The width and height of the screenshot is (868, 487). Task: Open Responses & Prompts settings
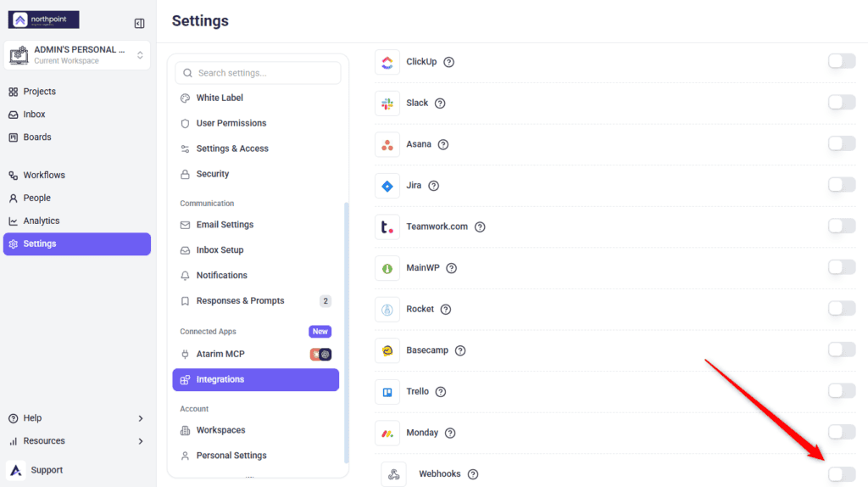[x=256, y=301]
